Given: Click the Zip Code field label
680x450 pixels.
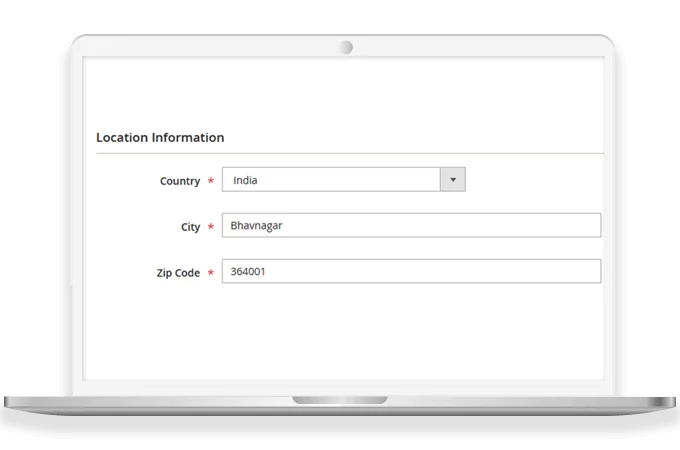Looking at the screenshot, I should point(178,273).
